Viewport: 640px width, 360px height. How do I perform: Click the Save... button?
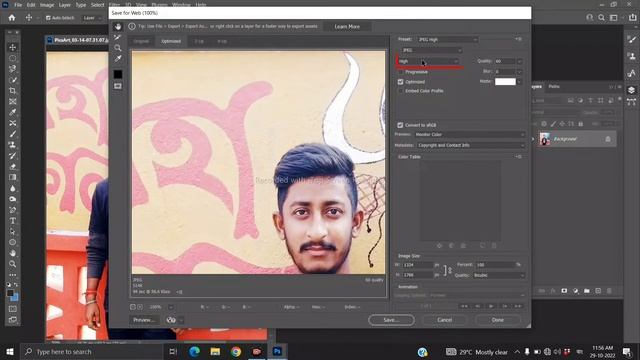(x=391, y=320)
